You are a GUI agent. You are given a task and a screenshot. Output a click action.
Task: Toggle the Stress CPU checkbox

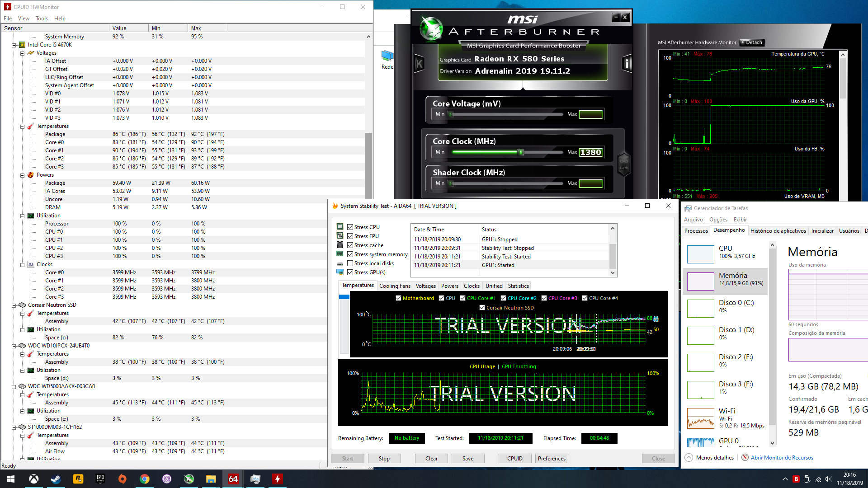pos(350,227)
